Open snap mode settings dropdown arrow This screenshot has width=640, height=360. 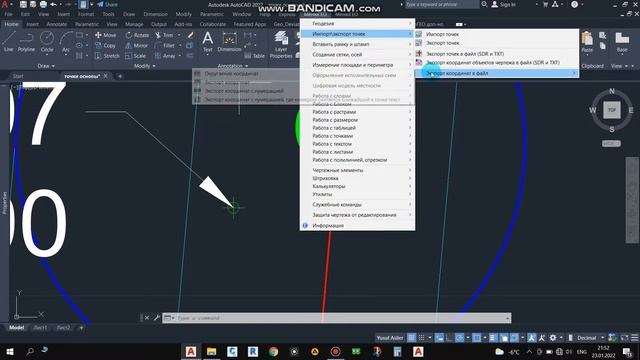tap(430, 338)
